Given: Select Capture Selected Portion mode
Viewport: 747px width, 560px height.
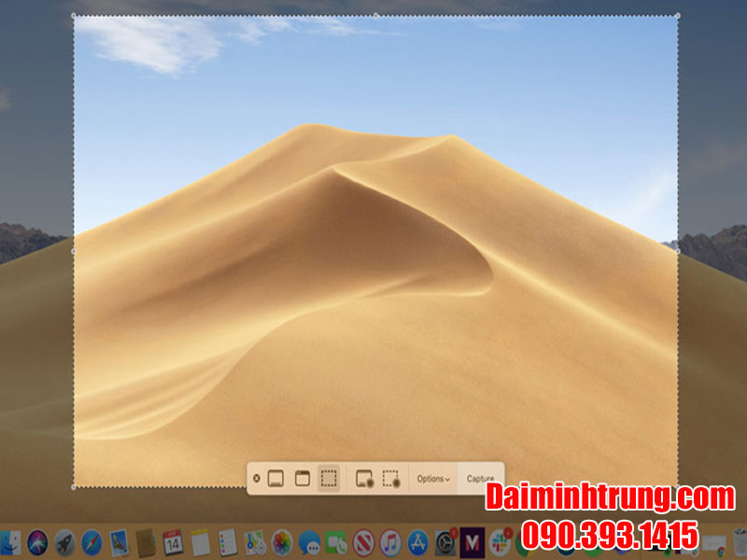Looking at the screenshot, I should [329, 479].
